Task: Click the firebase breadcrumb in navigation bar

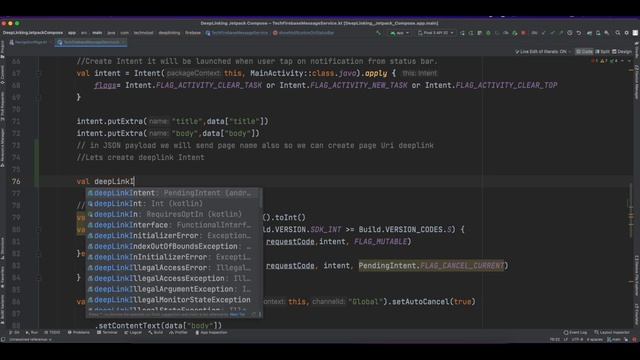Action: pyautogui.click(x=193, y=33)
